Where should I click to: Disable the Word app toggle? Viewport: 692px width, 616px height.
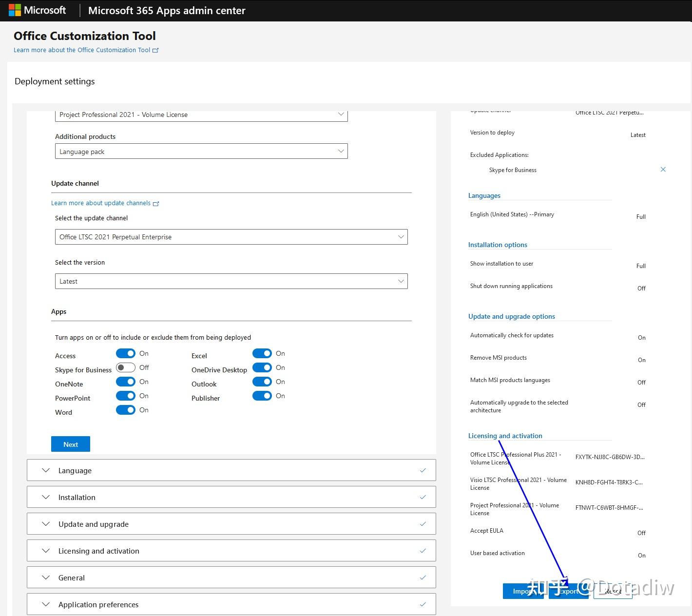tap(126, 410)
